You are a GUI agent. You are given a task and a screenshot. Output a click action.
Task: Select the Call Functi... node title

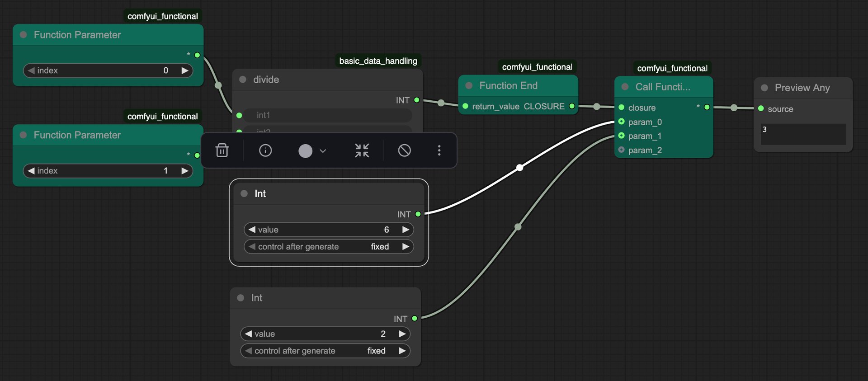point(663,87)
